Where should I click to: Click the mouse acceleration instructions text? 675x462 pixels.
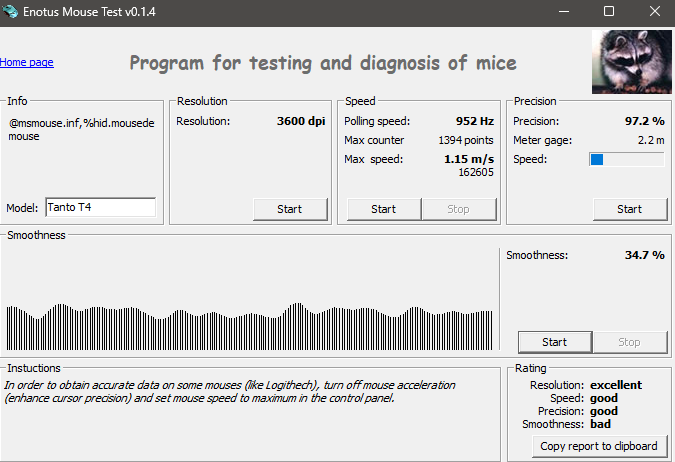[229, 391]
